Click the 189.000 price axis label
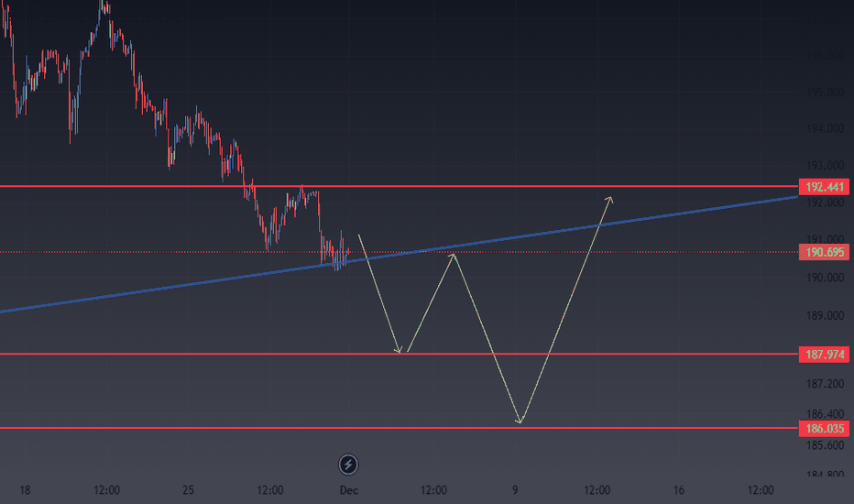The height and width of the screenshot is (504, 854). click(x=825, y=316)
